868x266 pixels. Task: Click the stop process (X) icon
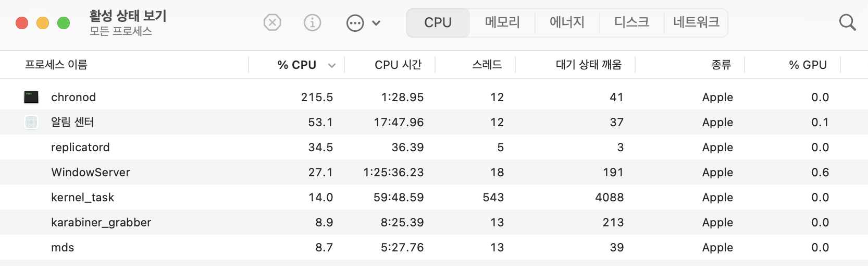point(272,23)
